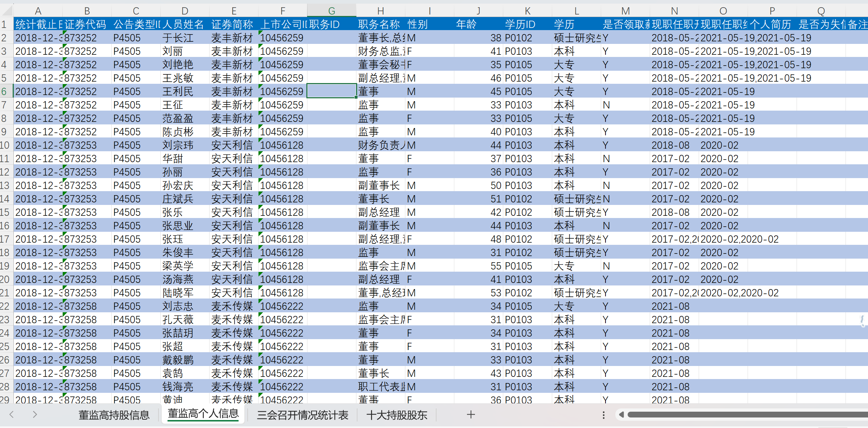This screenshot has height=428, width=868.
Task: Click the select-all corner box
Action: point(7,11)
